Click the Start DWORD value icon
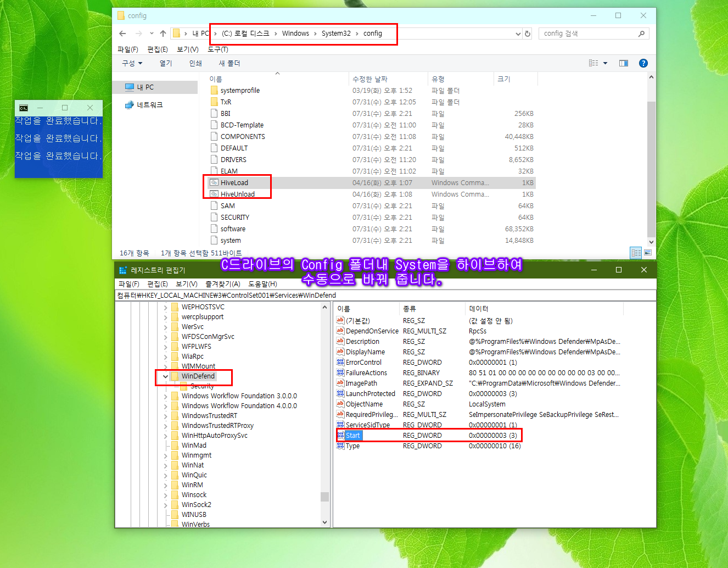 [340, 435]
